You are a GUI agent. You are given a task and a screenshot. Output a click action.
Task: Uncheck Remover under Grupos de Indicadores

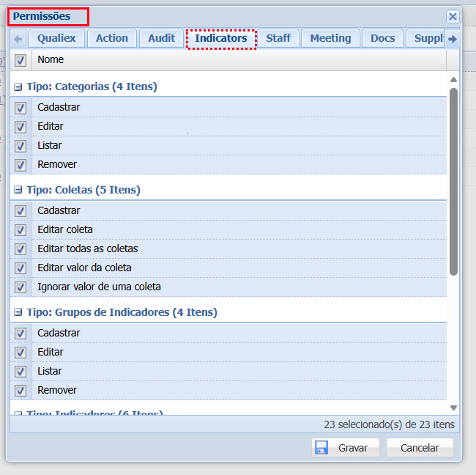21,391
